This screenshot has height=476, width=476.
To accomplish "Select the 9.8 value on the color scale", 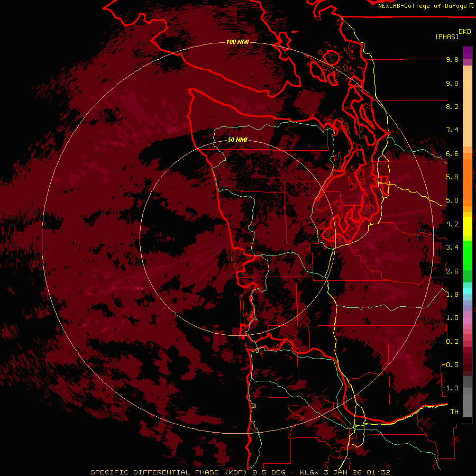I will (452, 60).
